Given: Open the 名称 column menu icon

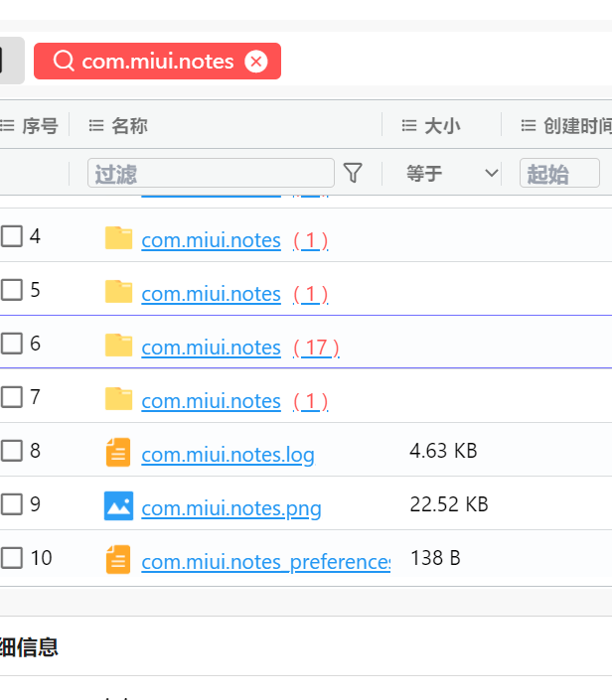Looking at the screenshot, I should 96,125.
